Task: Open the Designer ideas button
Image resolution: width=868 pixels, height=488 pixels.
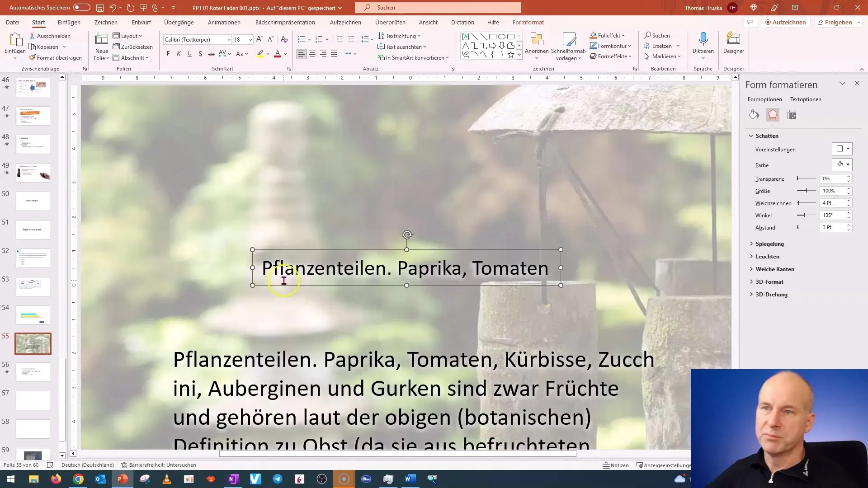Action: pos(733,43)
